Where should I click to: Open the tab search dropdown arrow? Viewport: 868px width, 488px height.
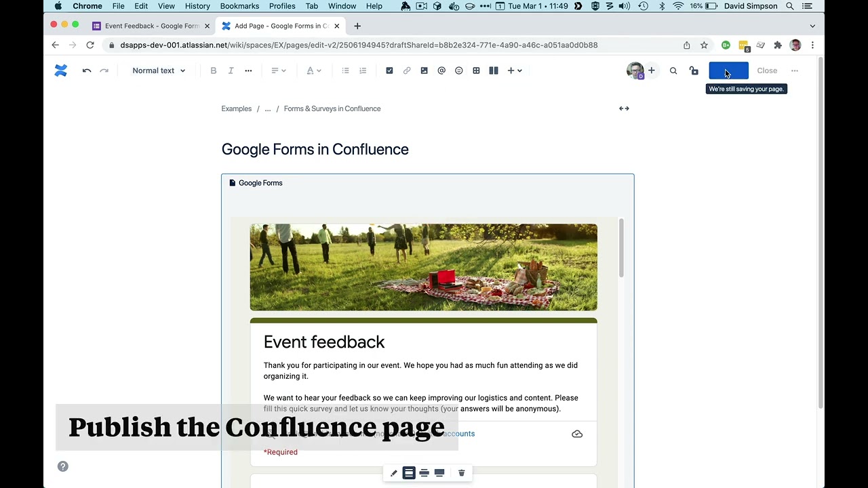coord(812,26)
